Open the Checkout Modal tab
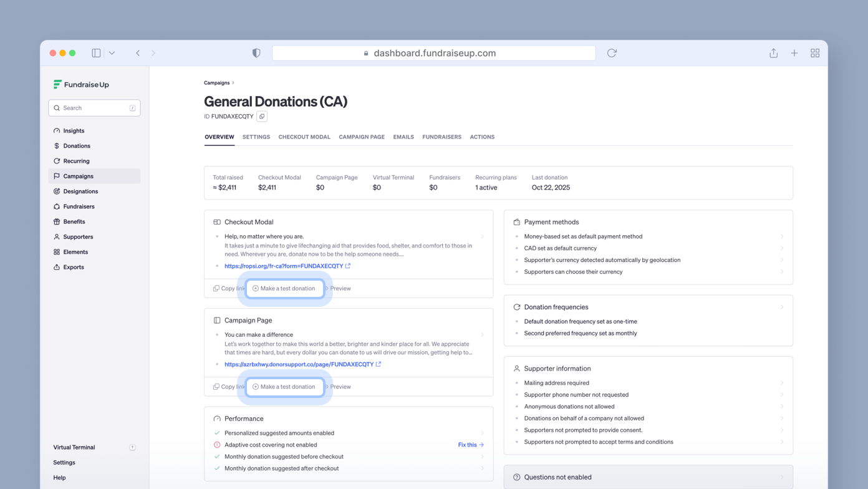Image resolution: width=868 pixels, height=489 pixels. tap(304, 137)
